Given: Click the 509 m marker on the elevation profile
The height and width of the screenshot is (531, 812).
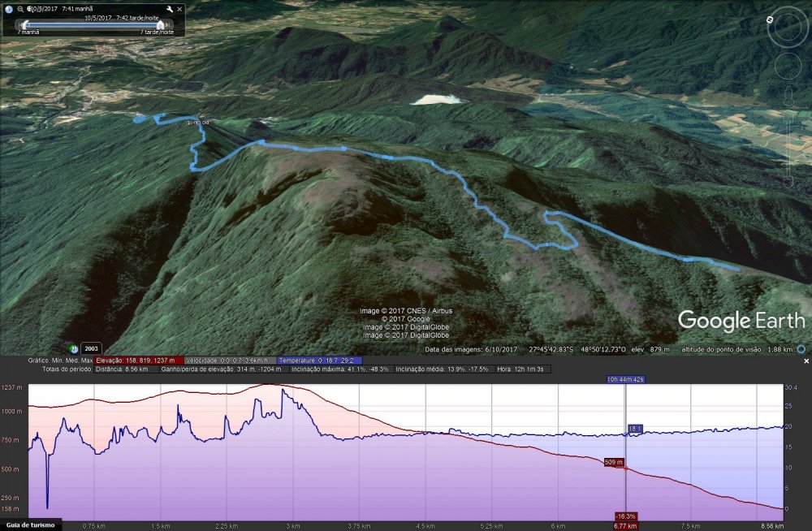Looking at the screenshot, I should 614,462.
